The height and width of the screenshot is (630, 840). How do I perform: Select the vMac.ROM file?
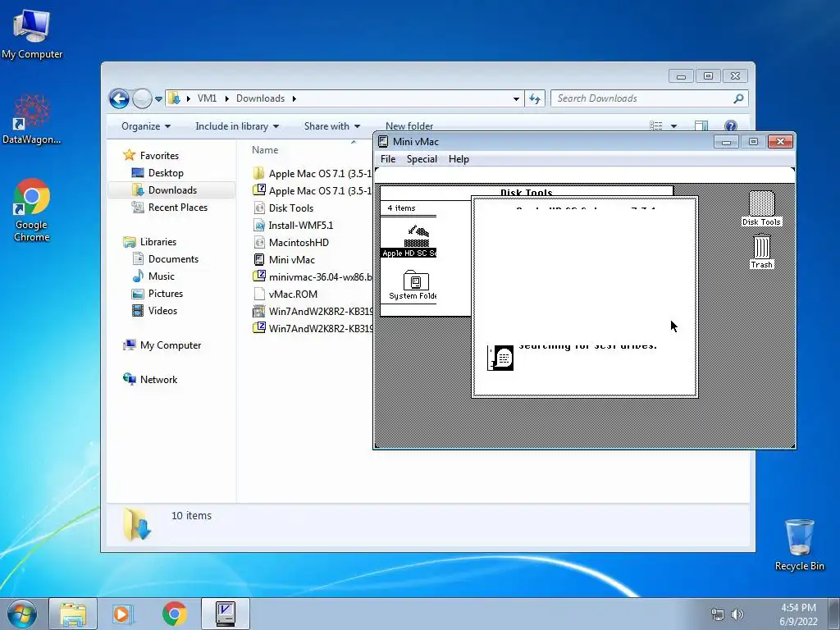[x=293, y=294]
